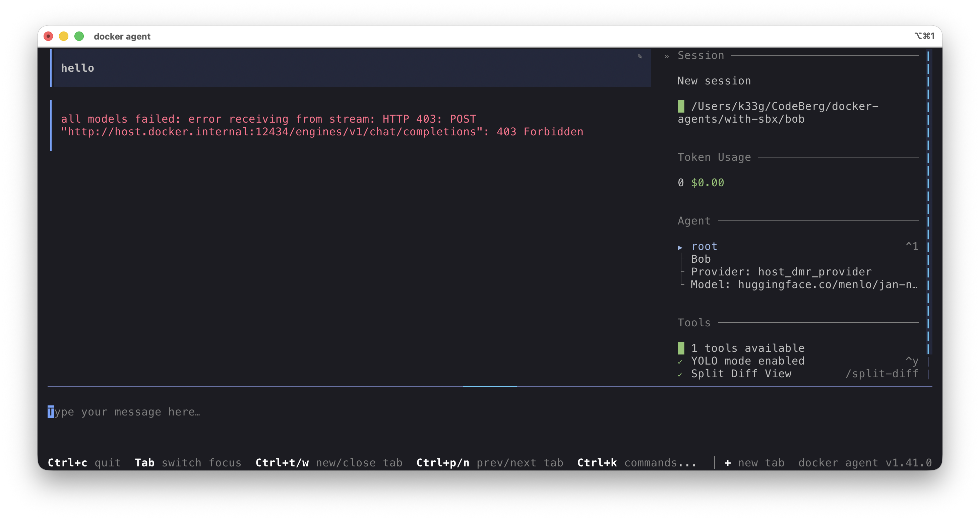Click the Tools section header
The height and width of the screenshot is (520, 980).
pyautogui.click(x=693, y=323)
